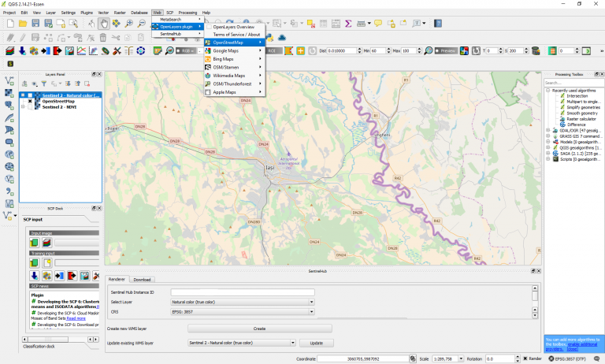This screenshot has width=605, height=364.
Task: Click the Sentinel Hub Instance ID field
Action: click(x=243, y=292)
